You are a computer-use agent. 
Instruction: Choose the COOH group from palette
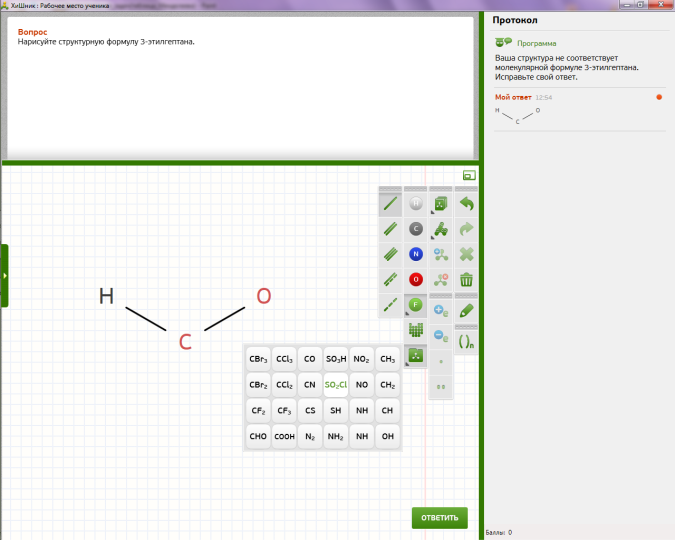[x=284, y=436]
